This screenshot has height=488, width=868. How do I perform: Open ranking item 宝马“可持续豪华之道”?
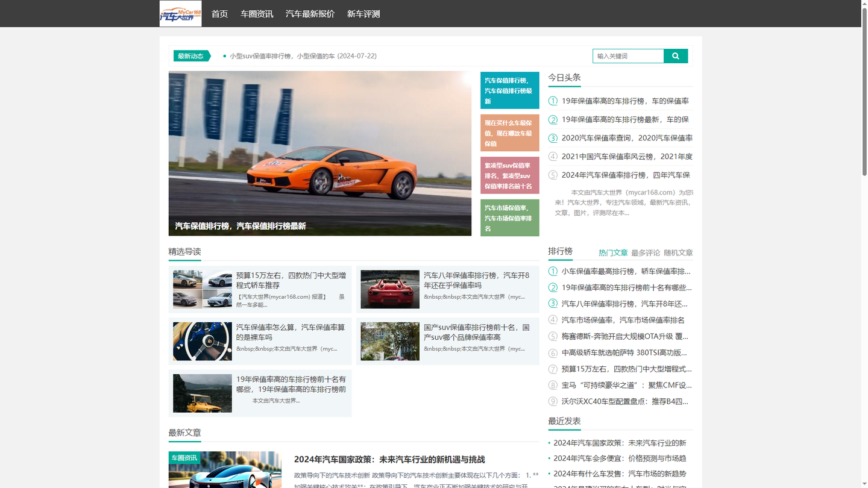(x=627, y=385)
